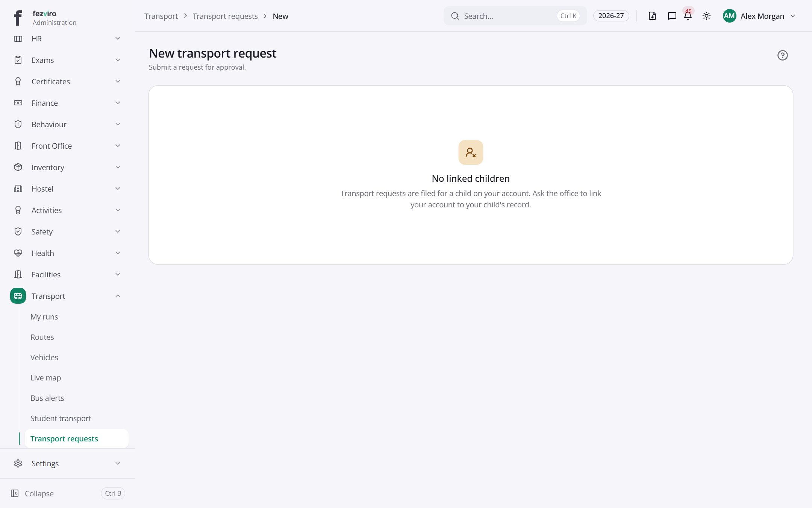Open My runs submenu item
812x508 pixels.
tap(77, 317)
